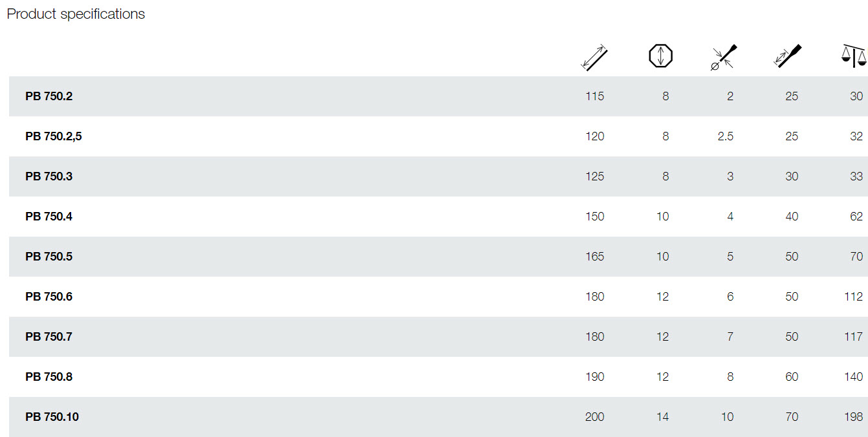
Task: Open the PB 750.10 product entry
Action: pos(52,417)
